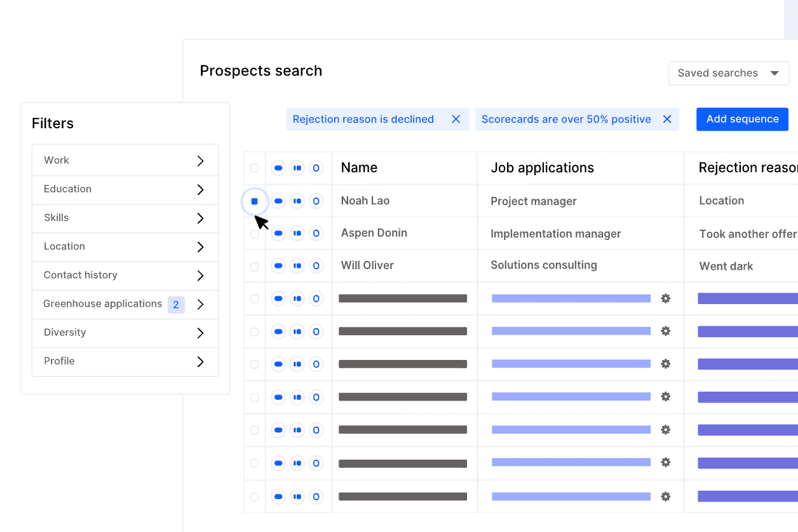Click the circled O icon in Will Oliver's row
The height and width of the screenshot is (532, 798).
click(316, 265)
